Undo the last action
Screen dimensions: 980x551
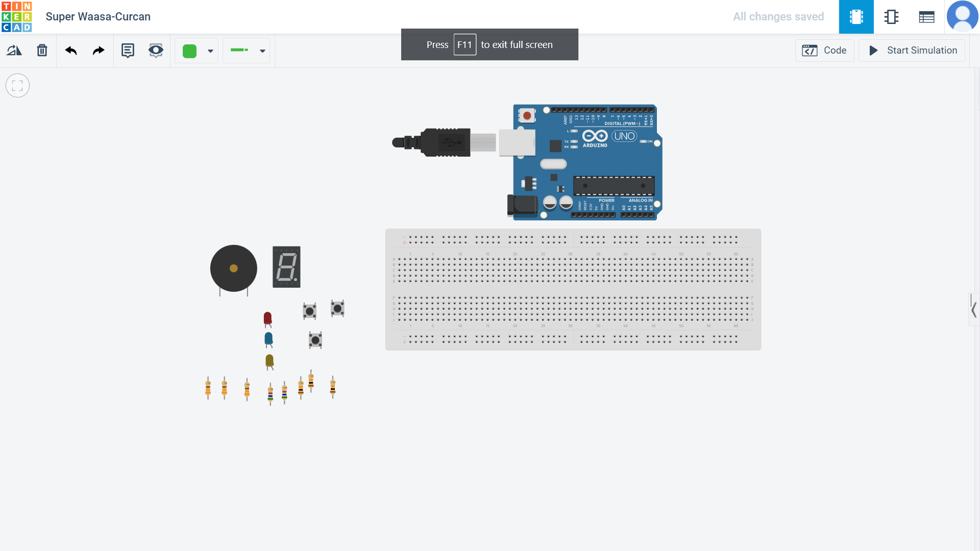pyautogui.click(x=71, y=51)
